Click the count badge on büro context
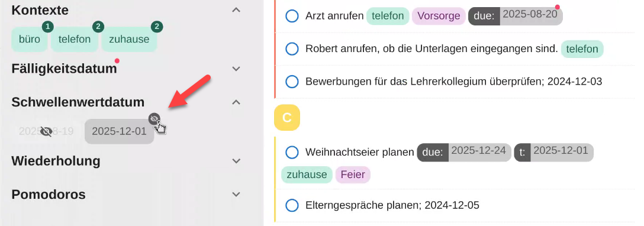The height and width of the screenshot is (226, 644). (47, 27)
